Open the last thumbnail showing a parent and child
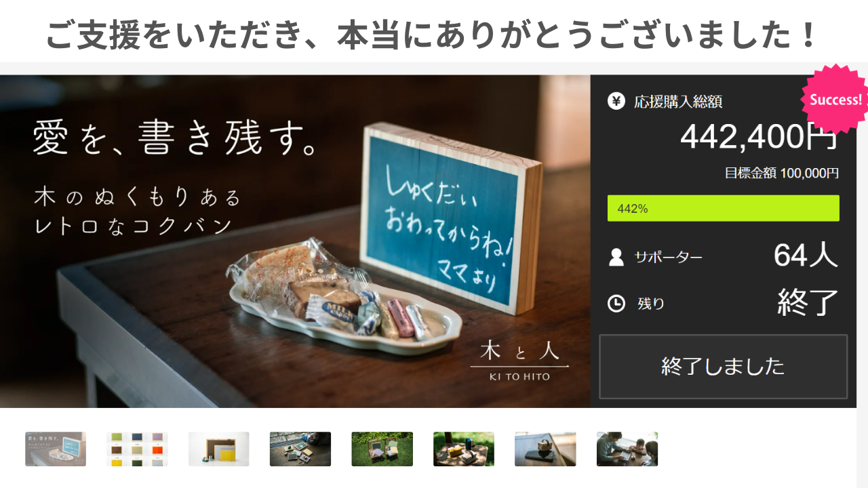This screenshot has height=488, width=868. pos(627,449)
